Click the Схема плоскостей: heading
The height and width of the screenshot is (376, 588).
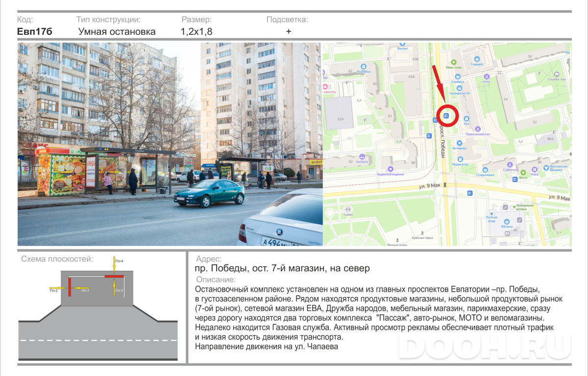57,259
